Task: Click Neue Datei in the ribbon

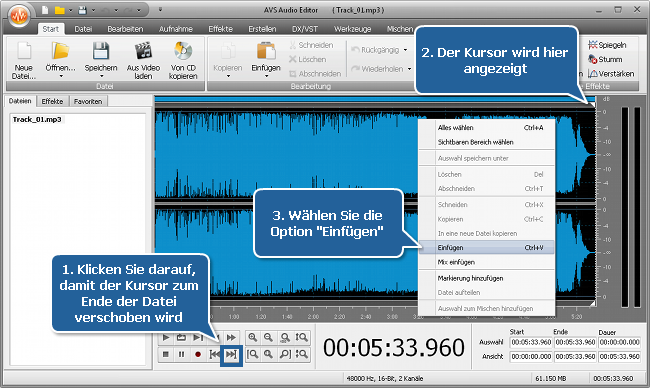Action: click(x=24, y=61)
